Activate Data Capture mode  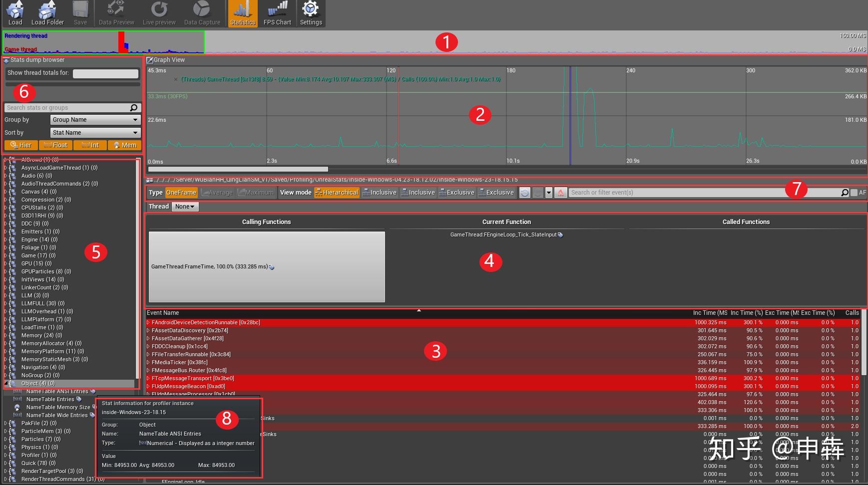(202, 12)
